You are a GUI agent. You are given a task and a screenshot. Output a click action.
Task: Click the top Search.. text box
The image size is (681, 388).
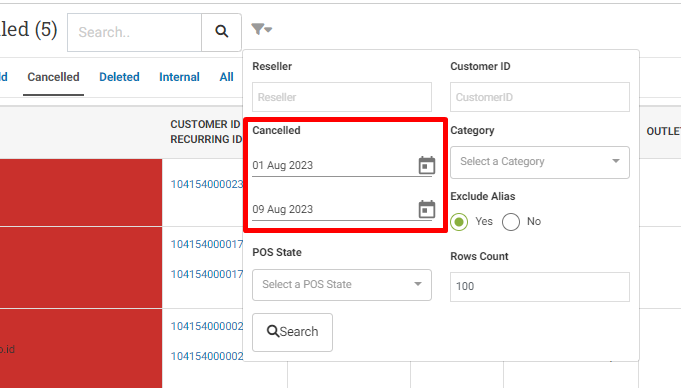coord(135,32)
